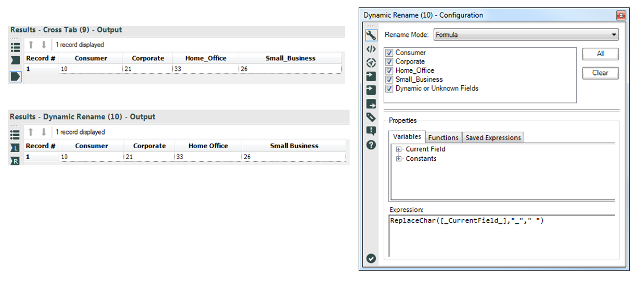
Task: Uncheck the Corporate field checkbox
Action: 390,62
